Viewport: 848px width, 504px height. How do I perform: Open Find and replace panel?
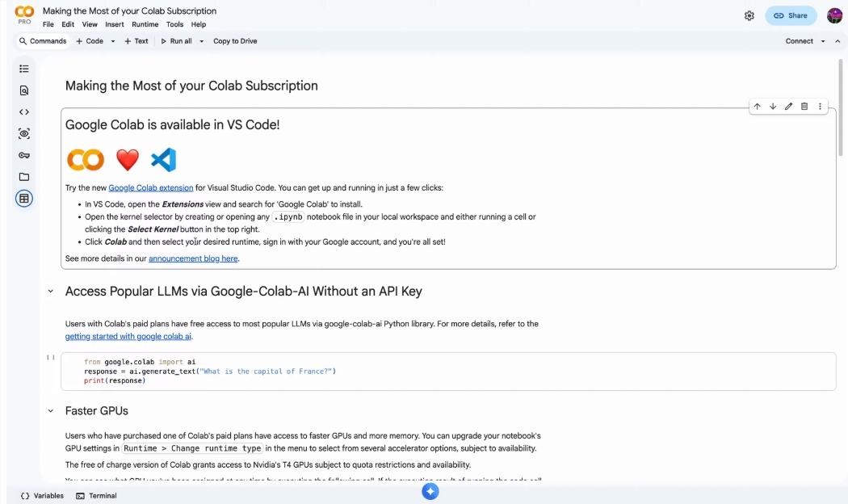click(23, 90)
